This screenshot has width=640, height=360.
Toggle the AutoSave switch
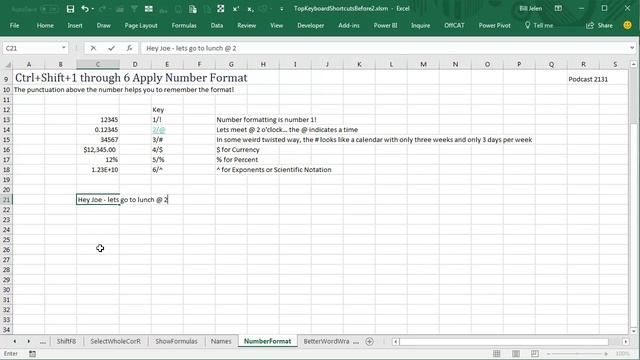[49, 9]
